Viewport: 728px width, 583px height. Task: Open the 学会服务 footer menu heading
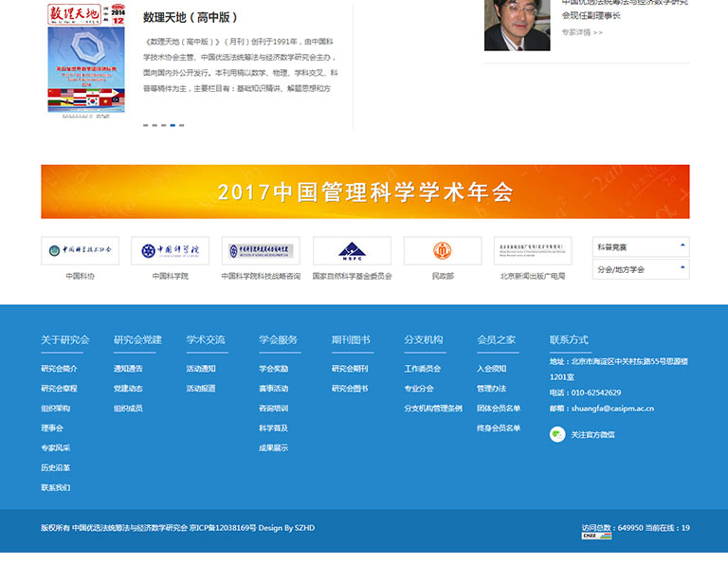coord(278,340)
